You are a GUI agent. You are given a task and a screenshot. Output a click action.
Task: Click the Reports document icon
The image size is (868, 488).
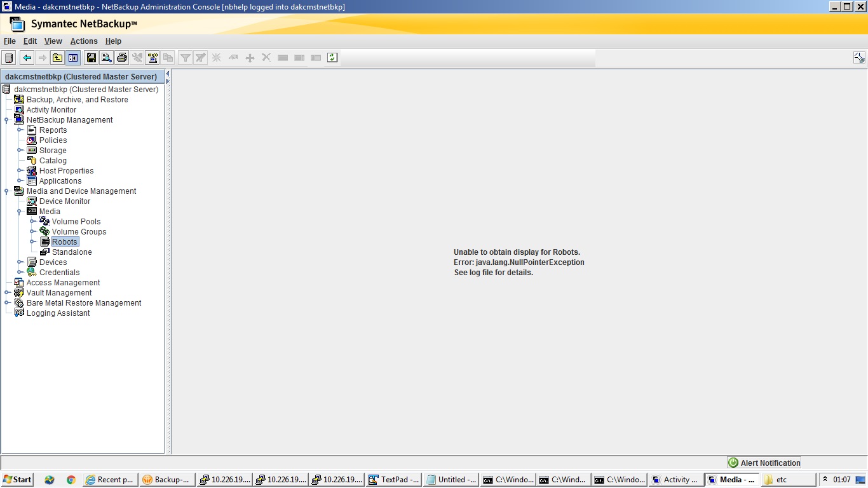(x=32, y=130)
